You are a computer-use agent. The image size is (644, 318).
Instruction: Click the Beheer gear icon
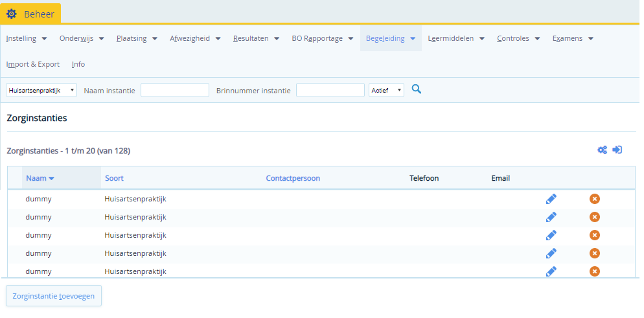click(x=12, y=14)
